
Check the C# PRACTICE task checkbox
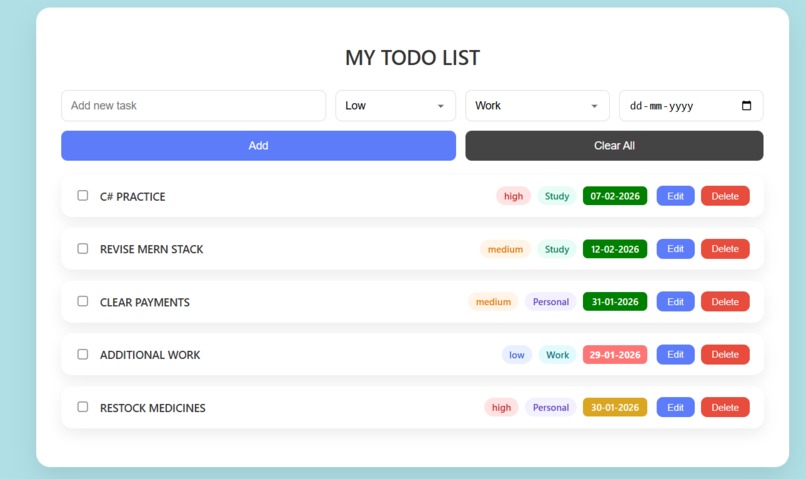pyautogui.click(x=83, y=195)
